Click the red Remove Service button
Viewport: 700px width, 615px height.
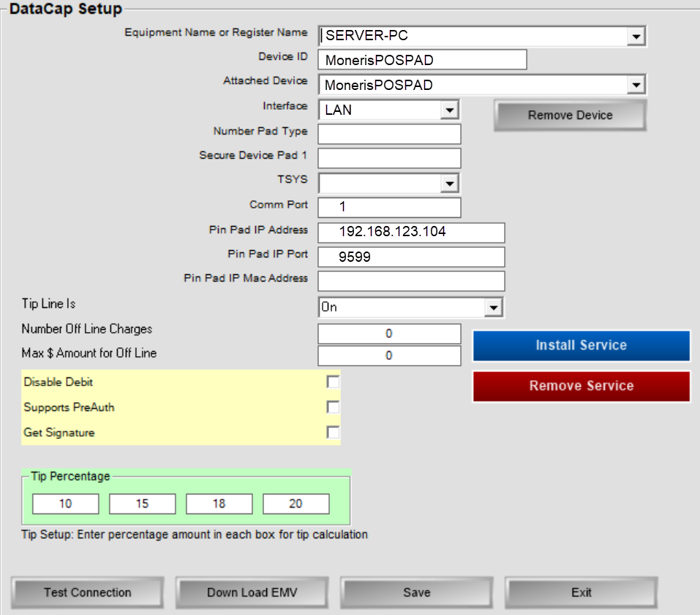(x=581, y=386)
